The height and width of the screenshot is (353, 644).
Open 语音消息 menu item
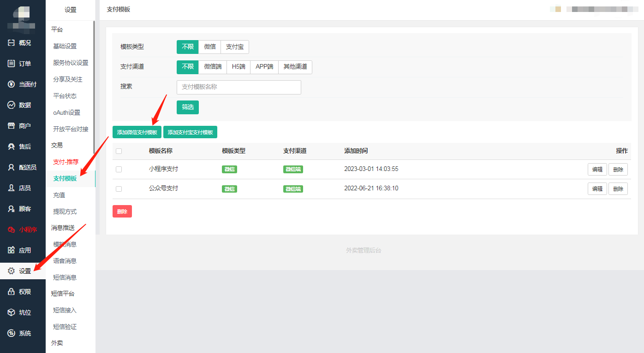tap(65, 261)
